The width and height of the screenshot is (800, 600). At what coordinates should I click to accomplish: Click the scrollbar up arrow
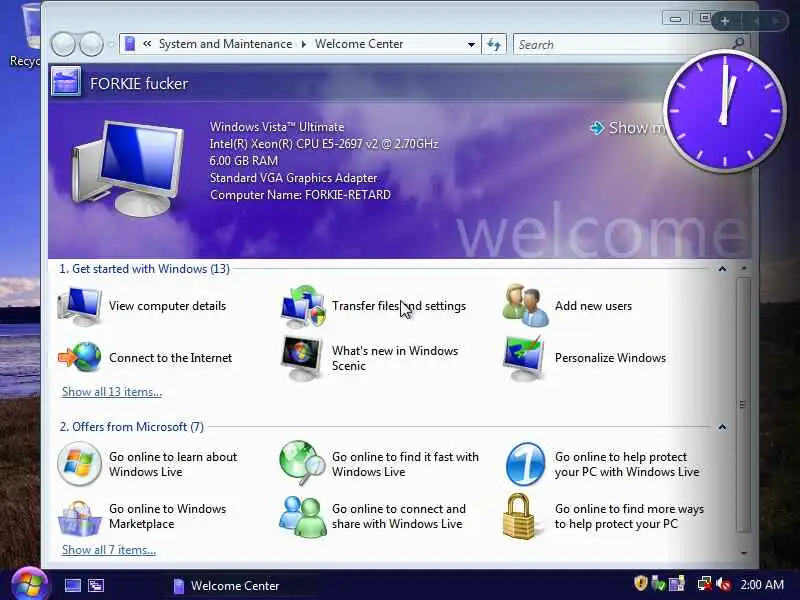pyautogui.click(x=743, y=268)
